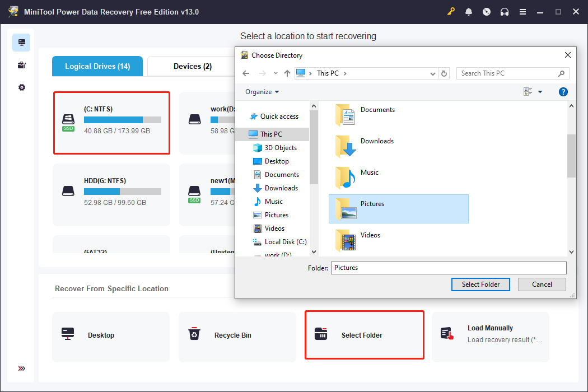Select Local Disk (C:) in navigation tree
The width and height of the screenshot is (588, 392).
click(x=280, y=242)
